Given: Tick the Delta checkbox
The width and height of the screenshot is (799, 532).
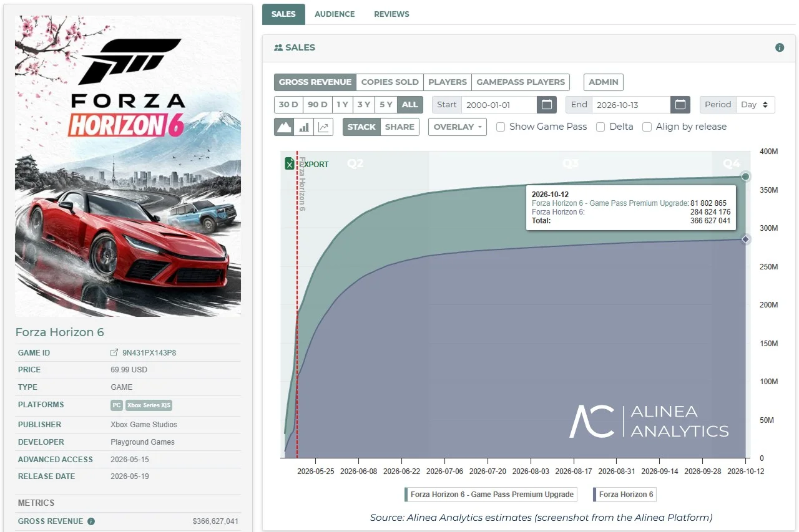Looking at the screenshot, I should point(600,127).
